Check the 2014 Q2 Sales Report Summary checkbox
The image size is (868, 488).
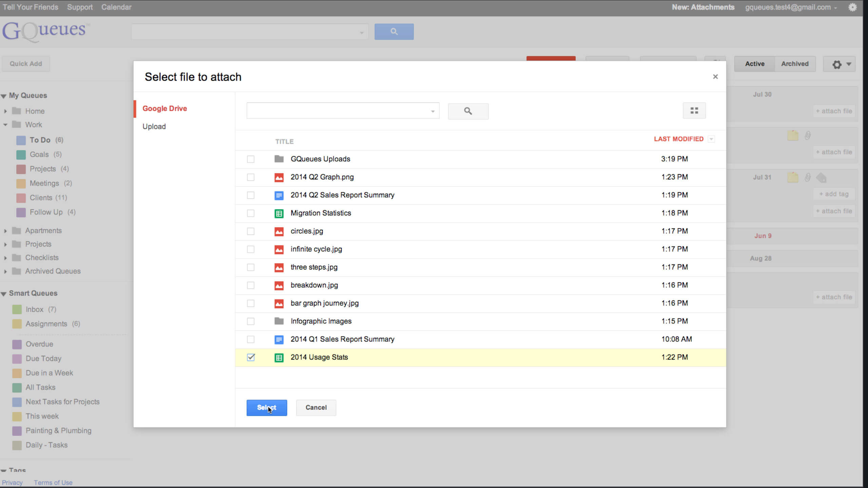(251, 195)
